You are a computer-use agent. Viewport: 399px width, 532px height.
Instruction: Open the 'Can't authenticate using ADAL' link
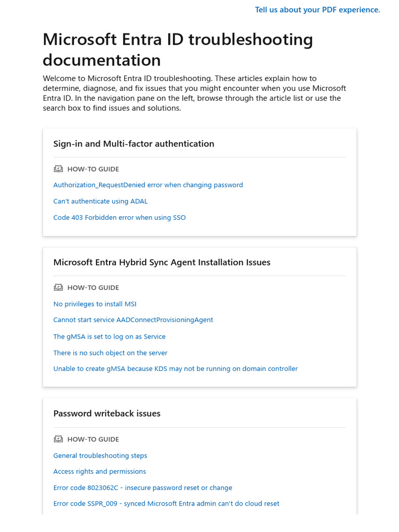pos(100,201)
